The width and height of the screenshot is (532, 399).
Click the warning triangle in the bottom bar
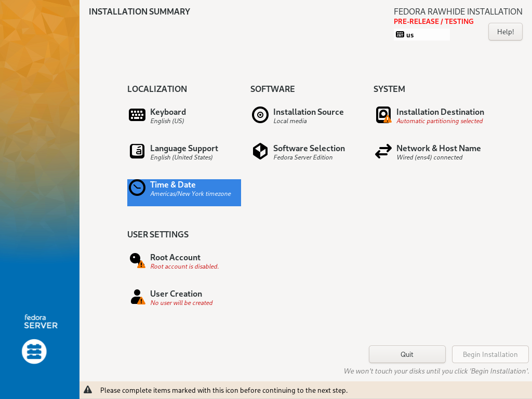[88, 390]
